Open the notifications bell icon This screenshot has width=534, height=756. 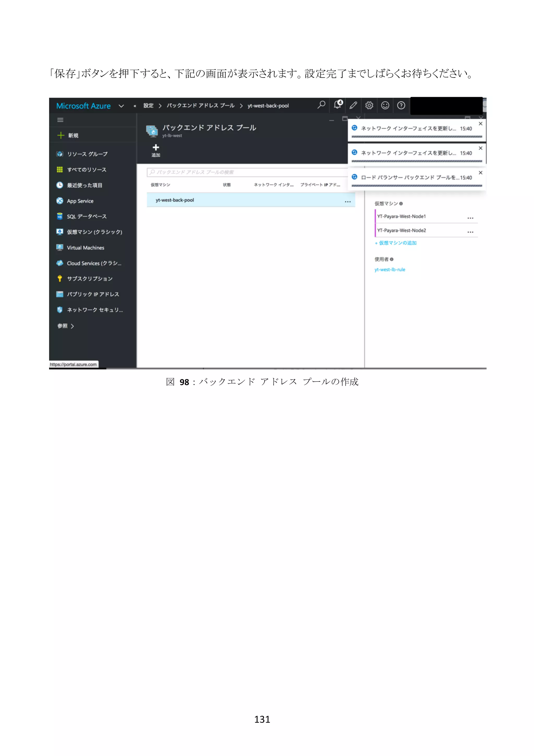point(338,105)
